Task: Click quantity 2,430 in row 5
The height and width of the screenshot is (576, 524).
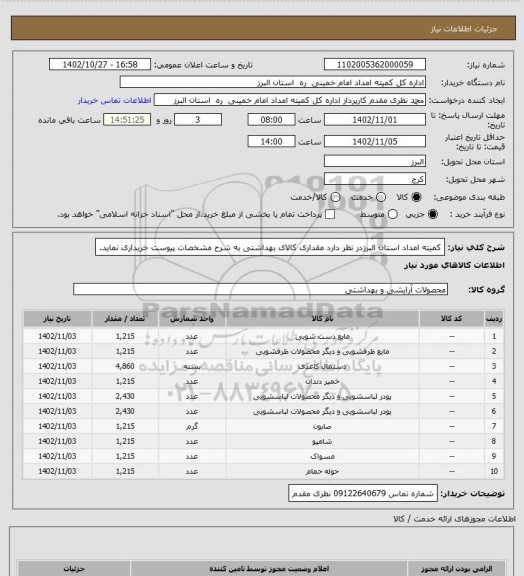Action: pyautogui.click(x=125, y=396)
